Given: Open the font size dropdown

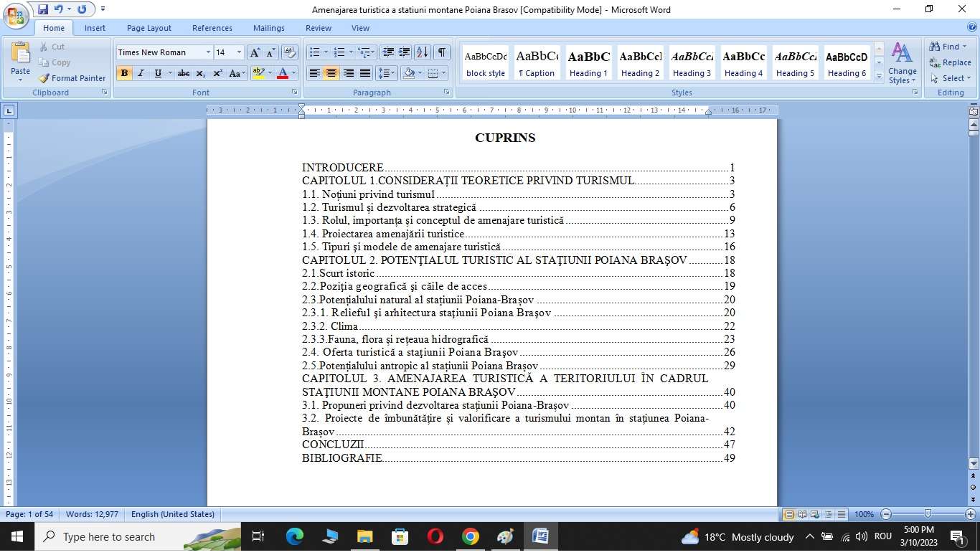Looking at the screenshot, I should (239, 52).
